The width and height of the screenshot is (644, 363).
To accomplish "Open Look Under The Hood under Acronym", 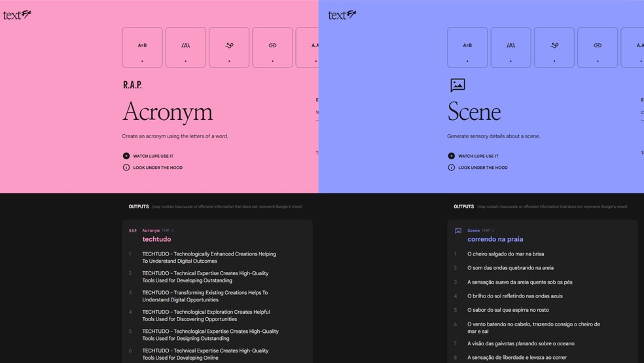I will pyautogui.click(x=158, y=168).
